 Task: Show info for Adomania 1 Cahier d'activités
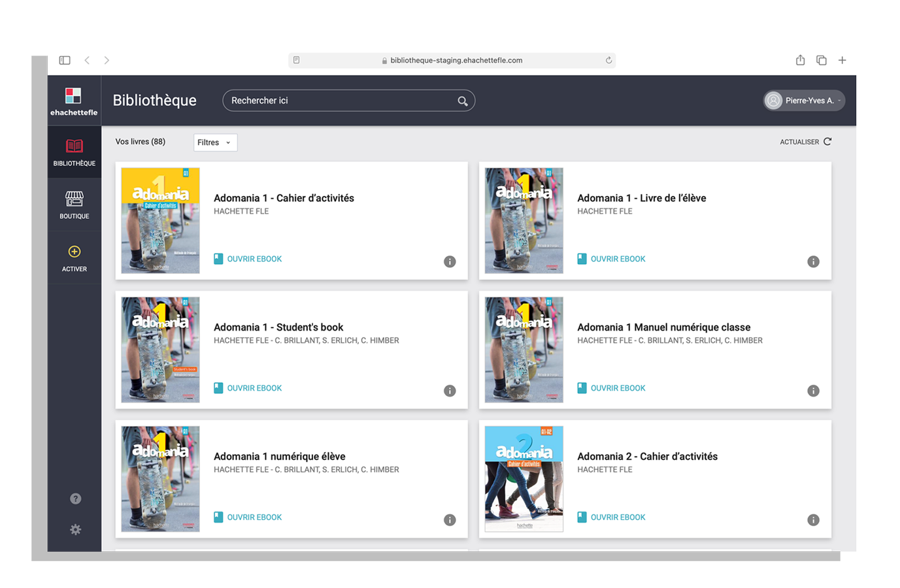450,261
